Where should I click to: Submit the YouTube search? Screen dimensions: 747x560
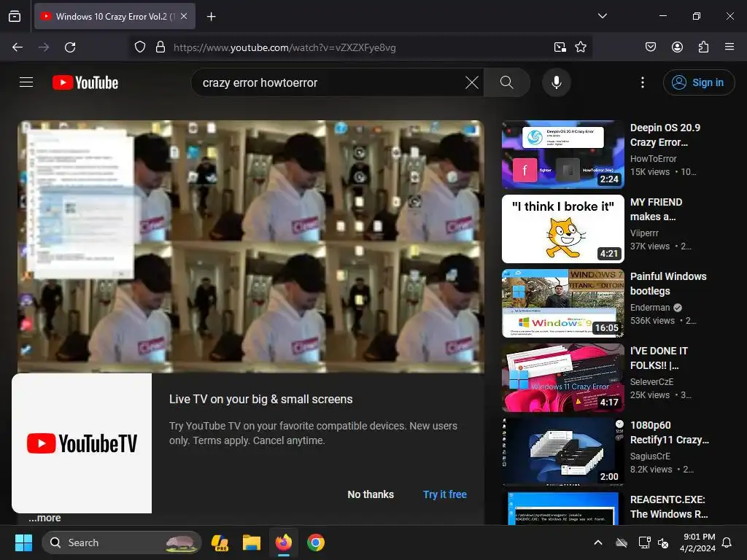tap(507, 82)
